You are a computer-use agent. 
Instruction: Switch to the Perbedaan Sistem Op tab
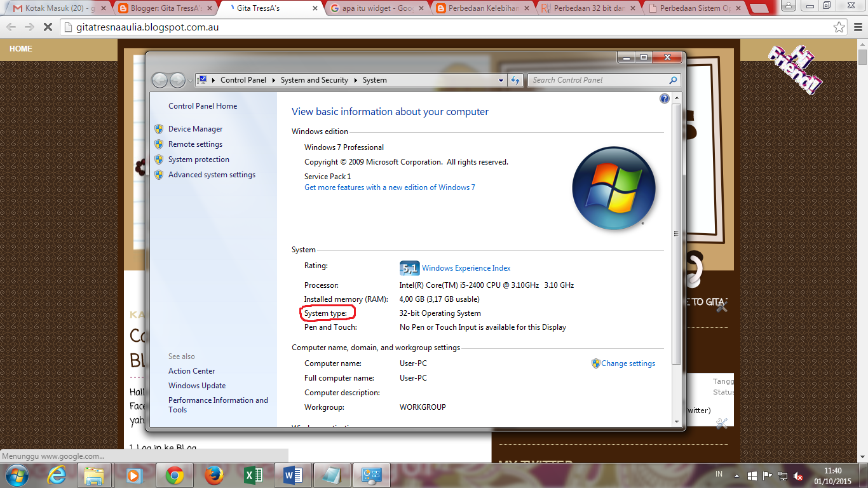(694, 8)
